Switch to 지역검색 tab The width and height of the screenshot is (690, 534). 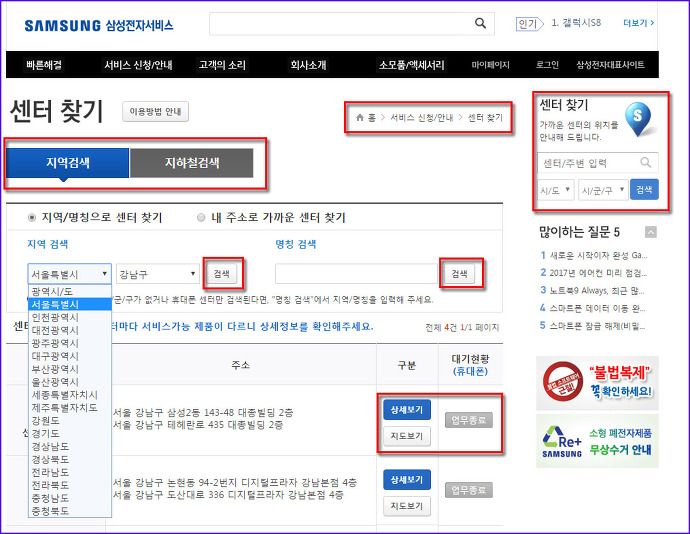coord(67,163)
